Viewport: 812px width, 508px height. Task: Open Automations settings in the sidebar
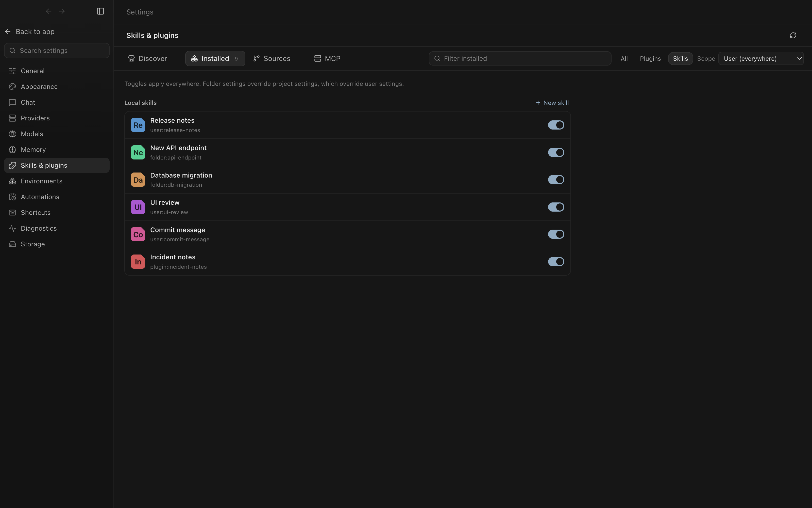tap(57, 197)
